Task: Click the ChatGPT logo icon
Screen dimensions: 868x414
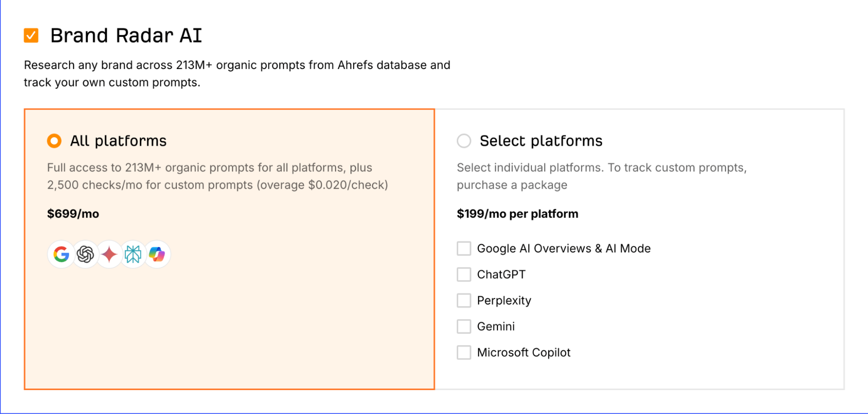Action: coord(85,254)
